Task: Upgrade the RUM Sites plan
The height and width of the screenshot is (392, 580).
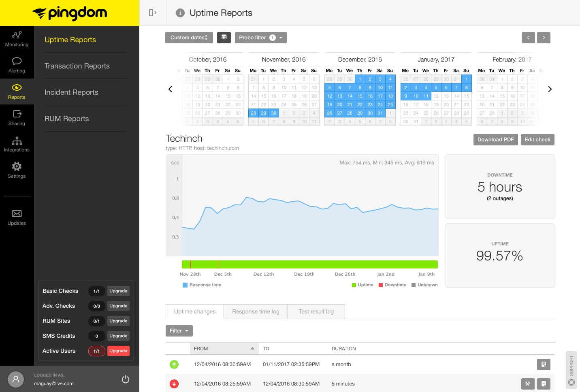Action: pos(118,321)
